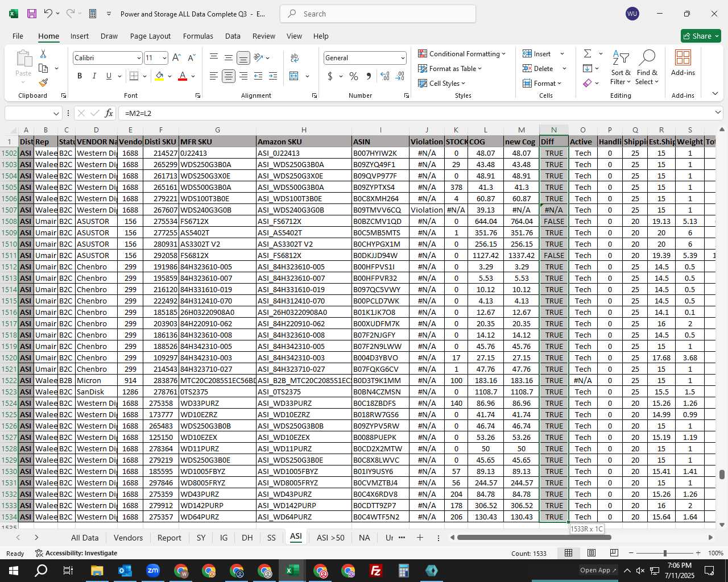Open the font size 11 dropdown
The height and width of the screenshot is (582, 728).
164,58
